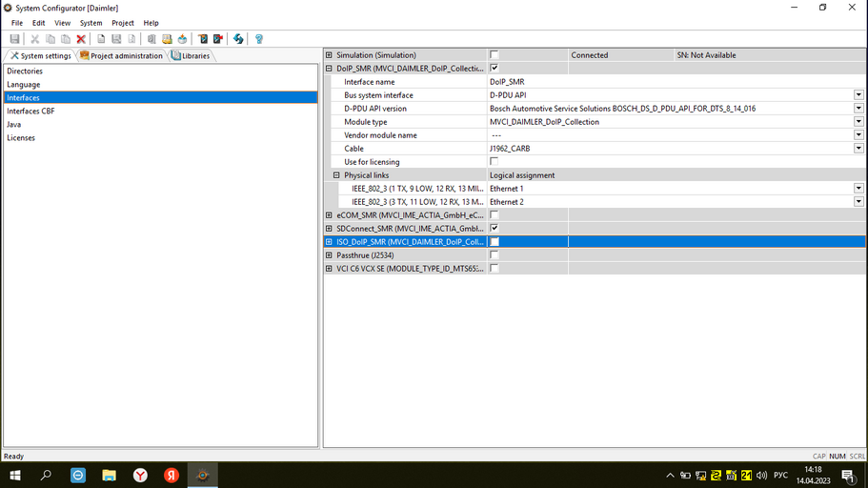Enable the VCI C6 VCX SE checkbox

pos(495,268)
